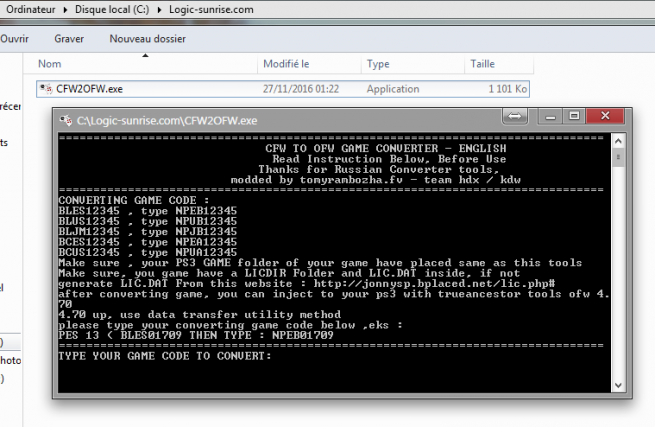Open the console window system menu icon
This screenshot has width=655, height=427.
click(x=66, y=120)
